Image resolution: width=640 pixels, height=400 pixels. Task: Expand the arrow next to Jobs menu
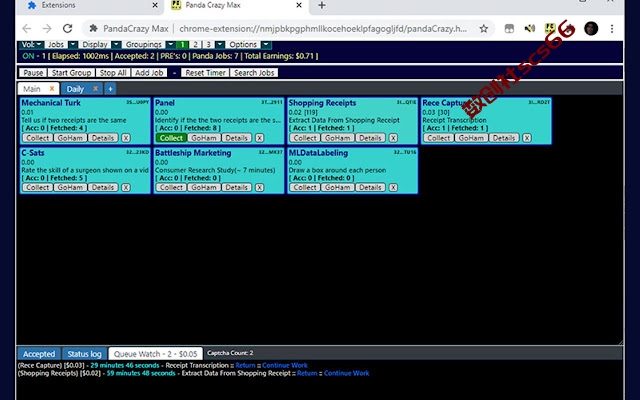[x=73, y=44]
